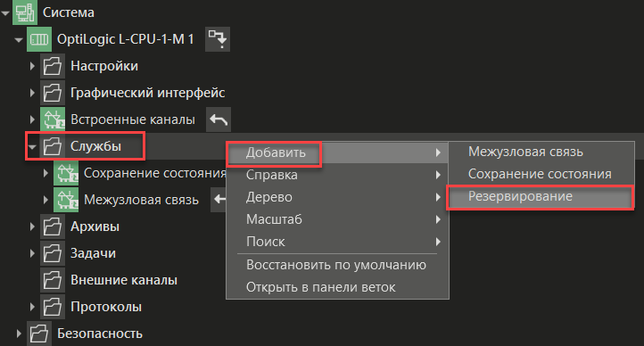The height and width of the screenshot is (346, 644).
Task: Click the Безопасность folder icon
Action: pos(39,334)
